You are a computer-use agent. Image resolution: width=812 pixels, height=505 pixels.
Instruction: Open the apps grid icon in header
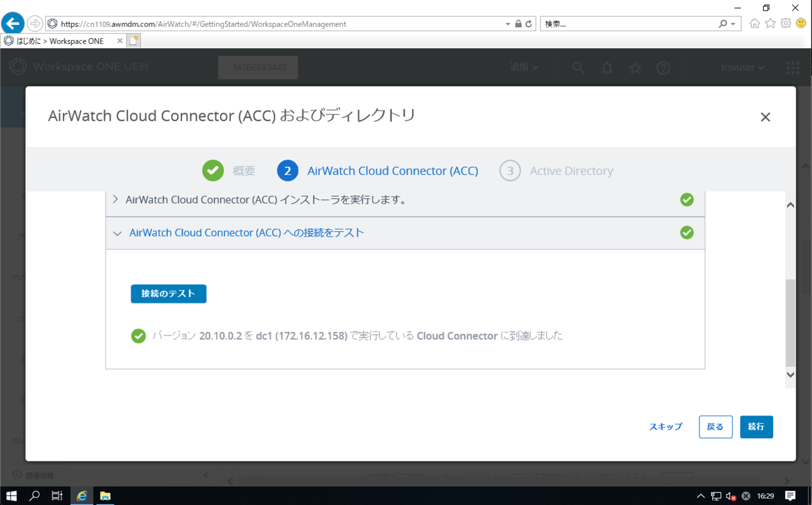point(793,67)
